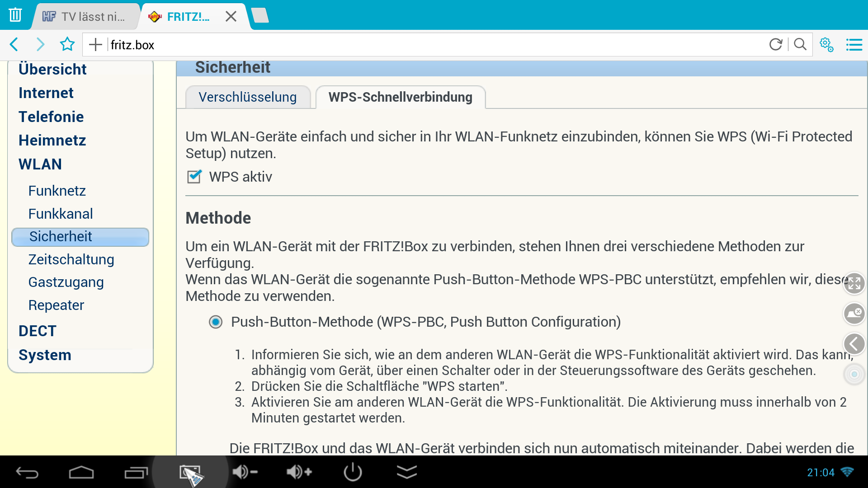The width and height of the screenshot is (868, 488).
Task: Lower volume with speaker minus icon
Action: coord(245,472)
